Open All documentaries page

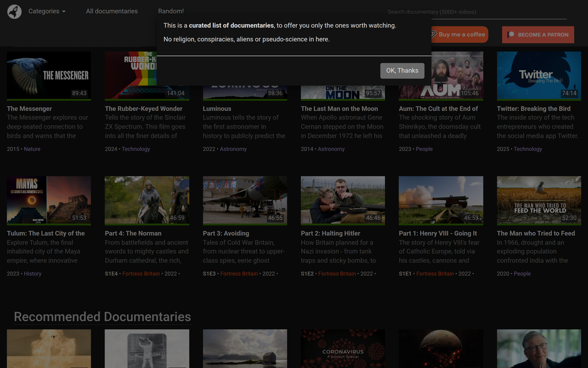(112, 11)
